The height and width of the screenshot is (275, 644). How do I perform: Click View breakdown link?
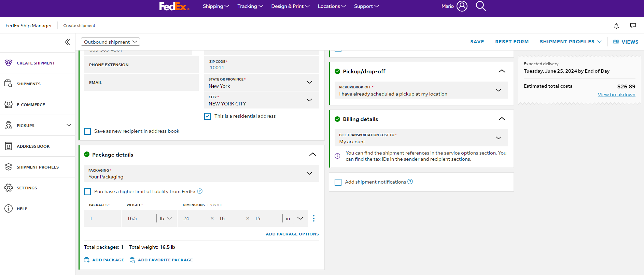pyautogui.click(x=616, y=95)
